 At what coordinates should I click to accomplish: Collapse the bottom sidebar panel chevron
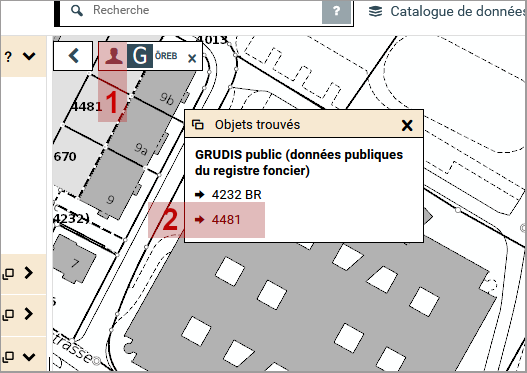click(x=29, y=357)
